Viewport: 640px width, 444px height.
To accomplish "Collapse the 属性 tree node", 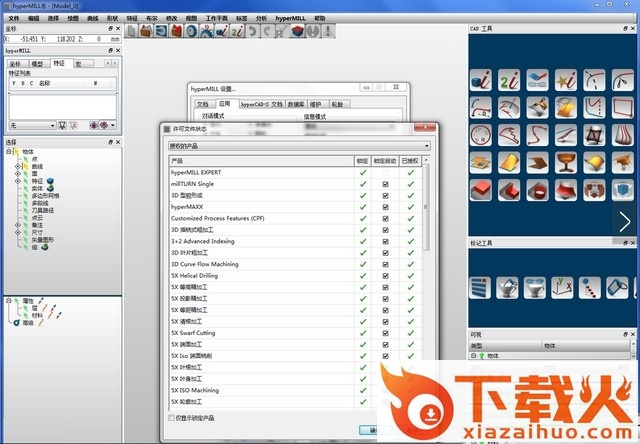I will pyautogui.click(x=9, y=301).
